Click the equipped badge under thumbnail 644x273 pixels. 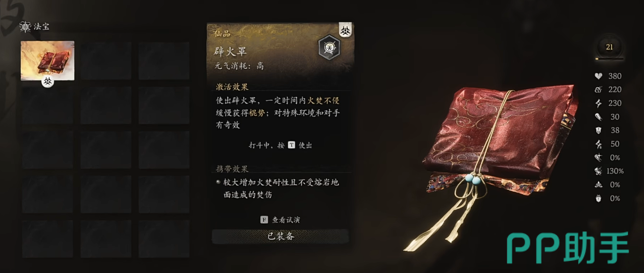click(x=48, y=81)
